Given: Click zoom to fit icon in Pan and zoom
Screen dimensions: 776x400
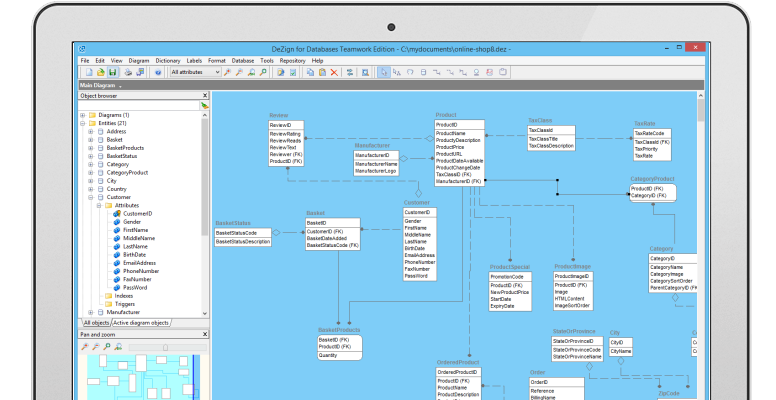Looking at the screenshot, I should (107, 347).
